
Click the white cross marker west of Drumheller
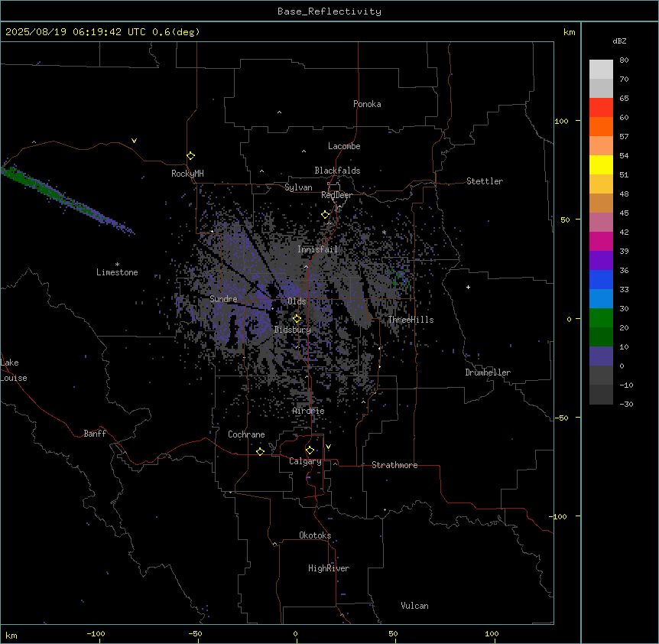pyautogui.click(x=468, y=287)
